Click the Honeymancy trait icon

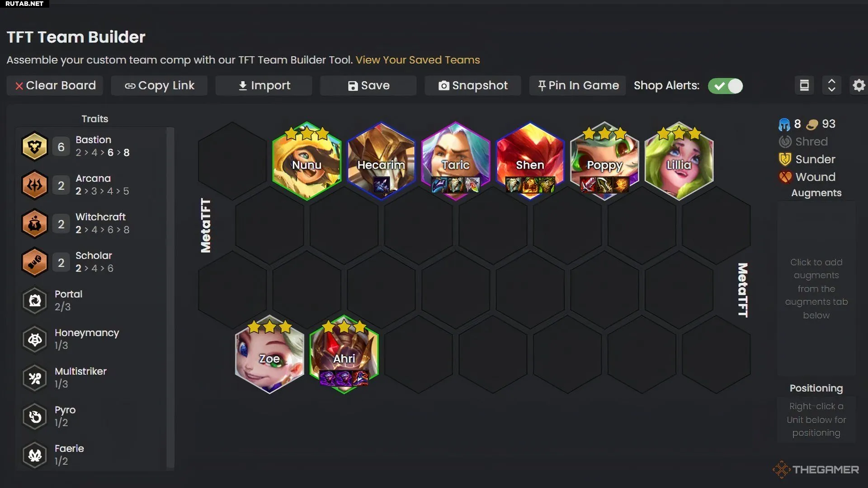tap(35, 339)
